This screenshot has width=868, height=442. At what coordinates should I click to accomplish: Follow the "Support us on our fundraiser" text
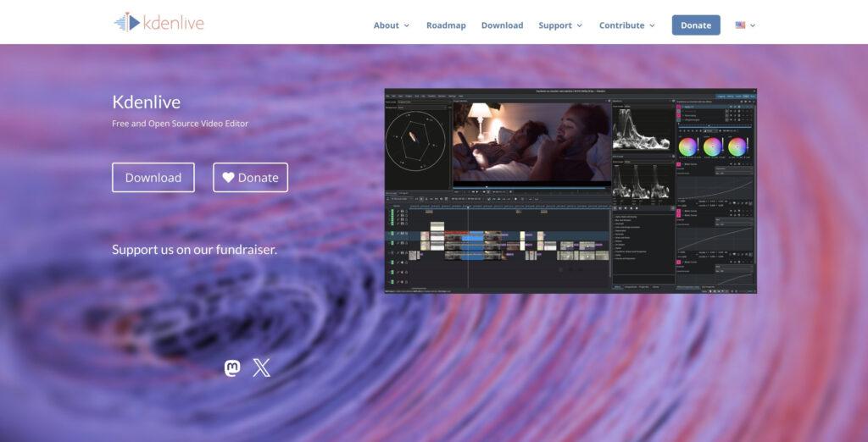click(x=194, y=250)
